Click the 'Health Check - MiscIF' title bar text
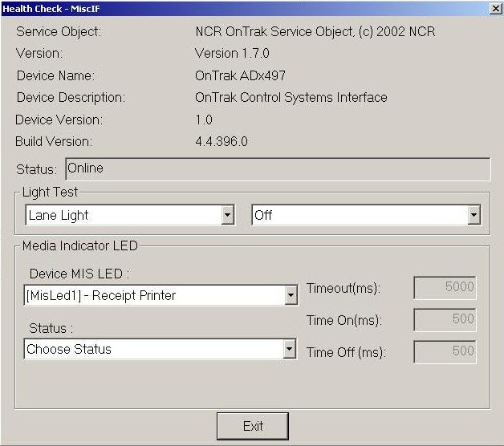 (x=51, y=9)
